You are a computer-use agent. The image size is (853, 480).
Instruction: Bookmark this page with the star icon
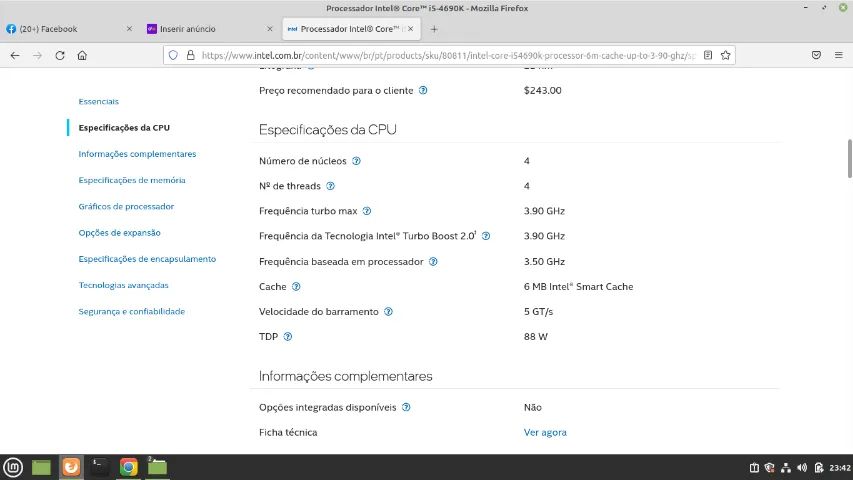coord(726,55)
